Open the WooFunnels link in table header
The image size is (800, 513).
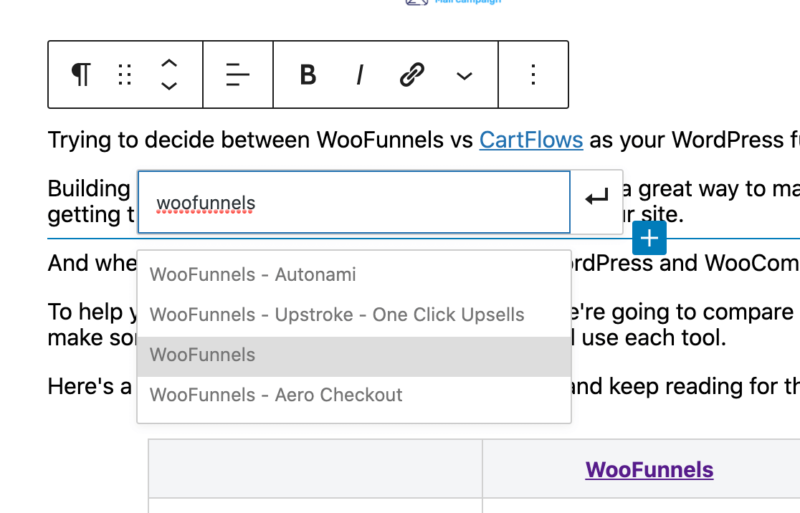[649, 470]
